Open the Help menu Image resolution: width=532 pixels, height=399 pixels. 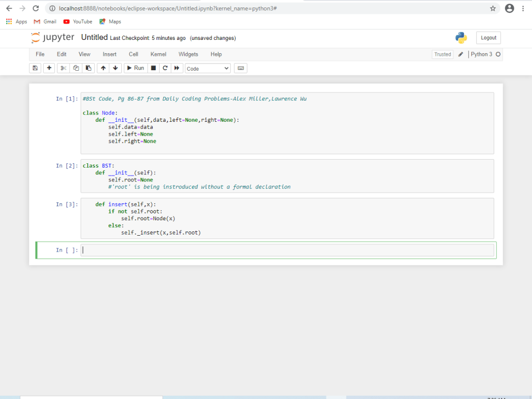[x=216, y=54]
